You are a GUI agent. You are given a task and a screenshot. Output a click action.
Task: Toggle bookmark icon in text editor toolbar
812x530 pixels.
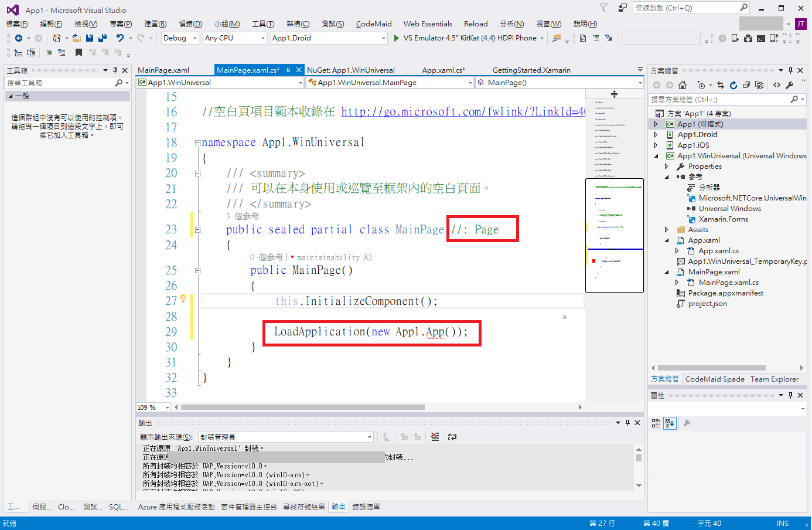pos(79,53)
